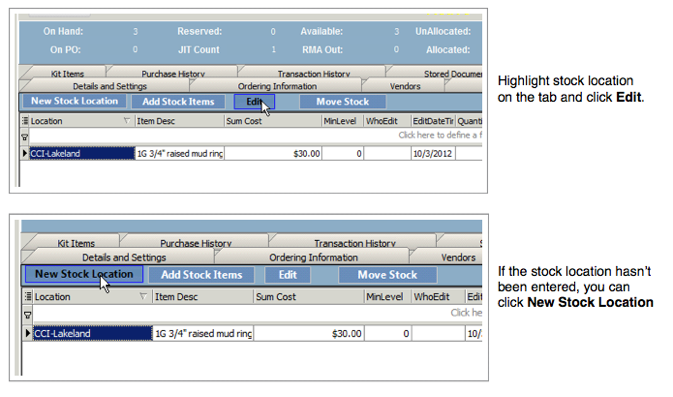This screenshot has height=397, width=673.
Task: Sort by the Sum Cost column header in the upper grid
Action: tap(273, 121)
